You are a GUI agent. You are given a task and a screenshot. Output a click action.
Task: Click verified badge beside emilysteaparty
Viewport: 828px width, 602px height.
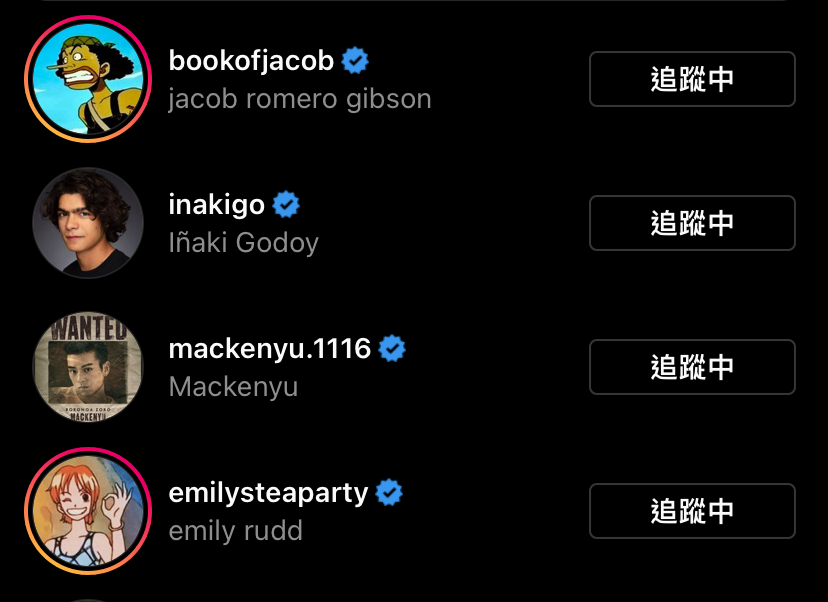tap(389, 492)
